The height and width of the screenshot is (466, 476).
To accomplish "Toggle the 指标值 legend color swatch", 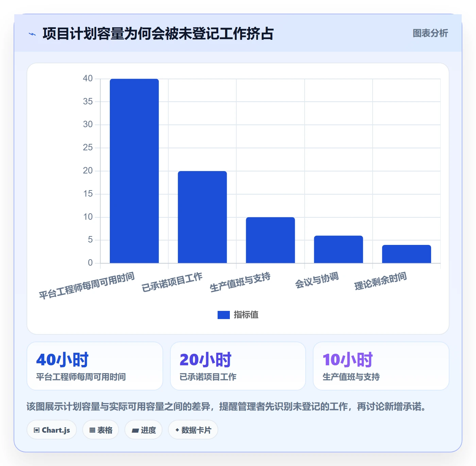I will [223, 315].
